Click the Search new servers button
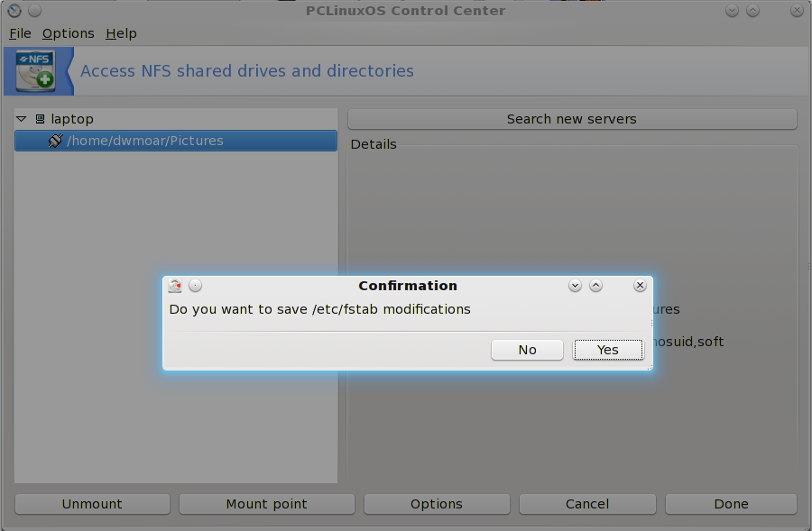This screenshot has height=531, width=812. coord(571,119)
